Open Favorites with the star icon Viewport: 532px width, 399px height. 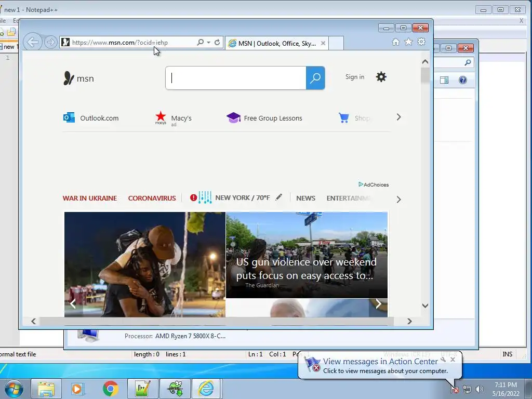[x=408, y=42]
